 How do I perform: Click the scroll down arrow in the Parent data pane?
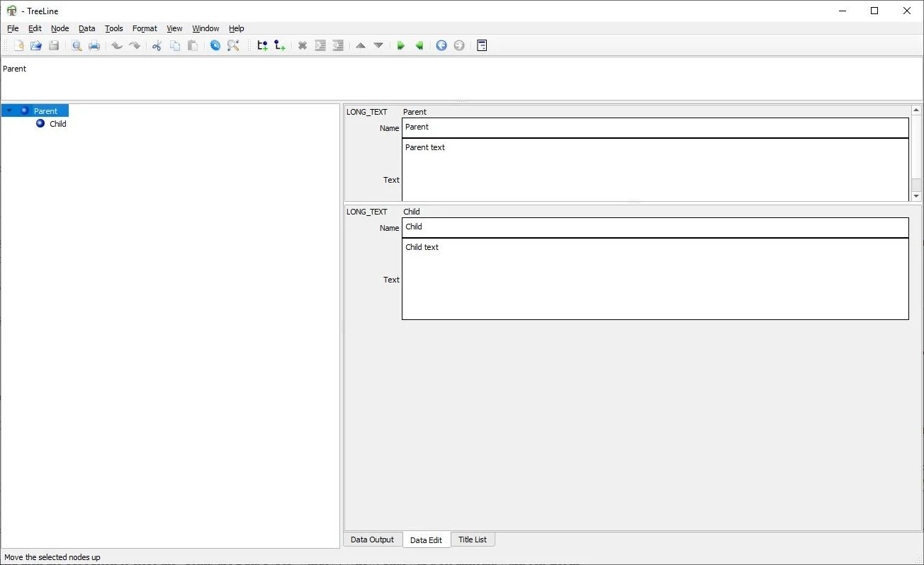click(x=915, y=195)
